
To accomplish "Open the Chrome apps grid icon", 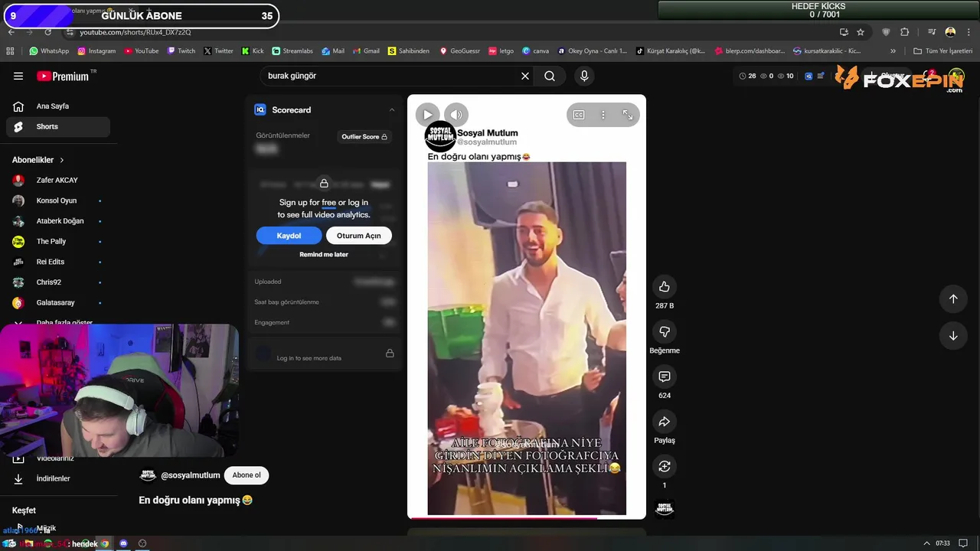I will coord(10,51).
